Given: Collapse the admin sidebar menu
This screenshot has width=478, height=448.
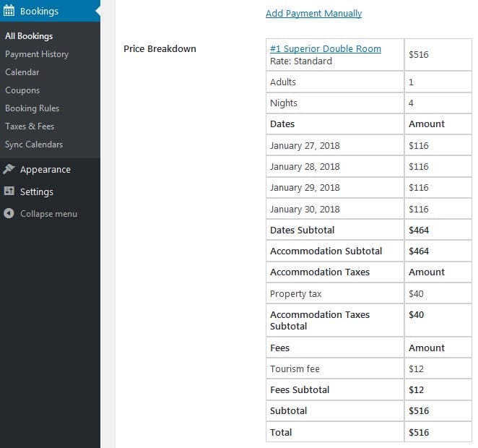Looking at the screenshot, I should [x=48, y=214].
